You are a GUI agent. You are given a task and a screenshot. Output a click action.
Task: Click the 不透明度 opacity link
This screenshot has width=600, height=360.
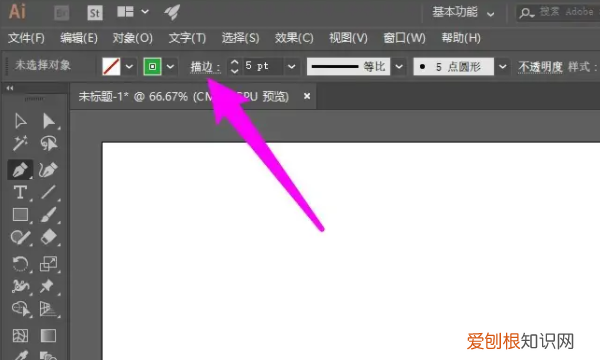(x=540, y=67)
